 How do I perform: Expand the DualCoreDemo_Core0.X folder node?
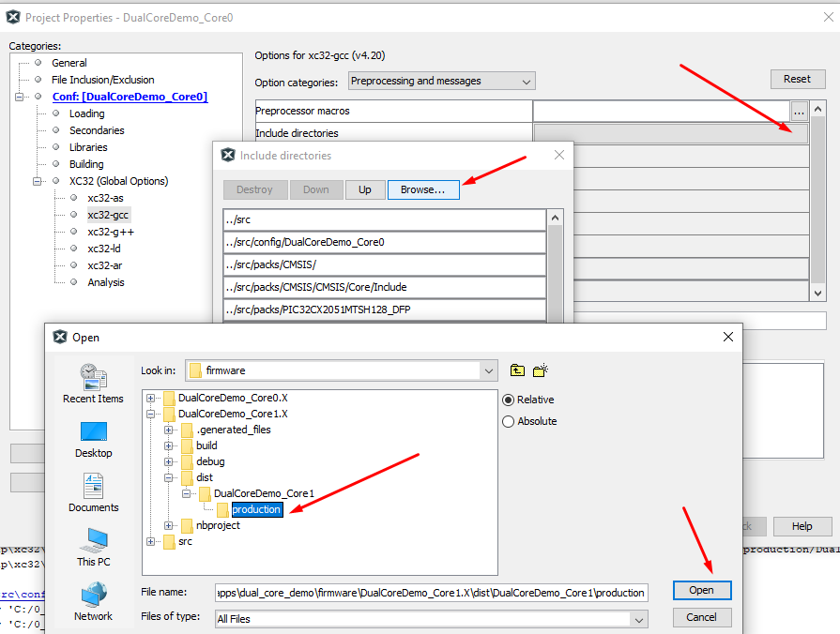(x=150, y=398)
